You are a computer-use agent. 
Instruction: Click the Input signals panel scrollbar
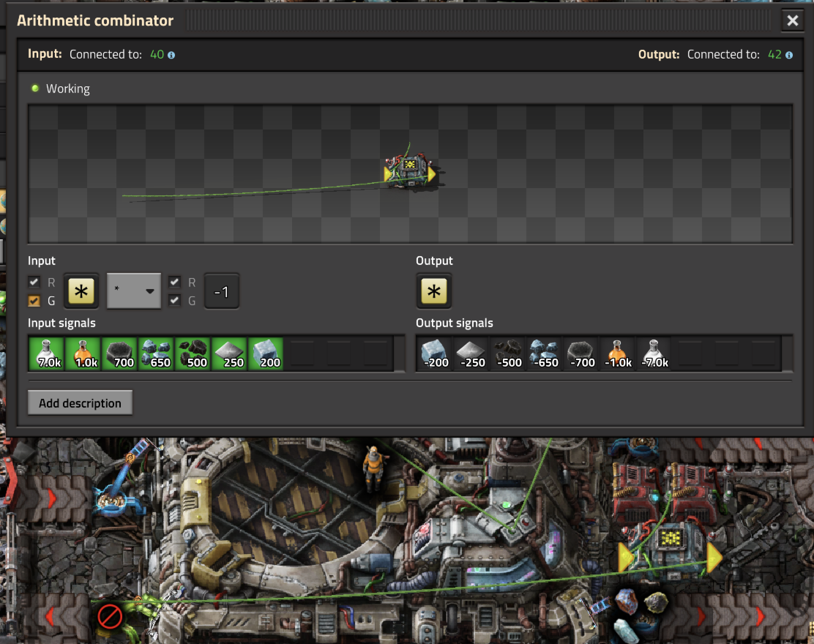tap(399, 354)
